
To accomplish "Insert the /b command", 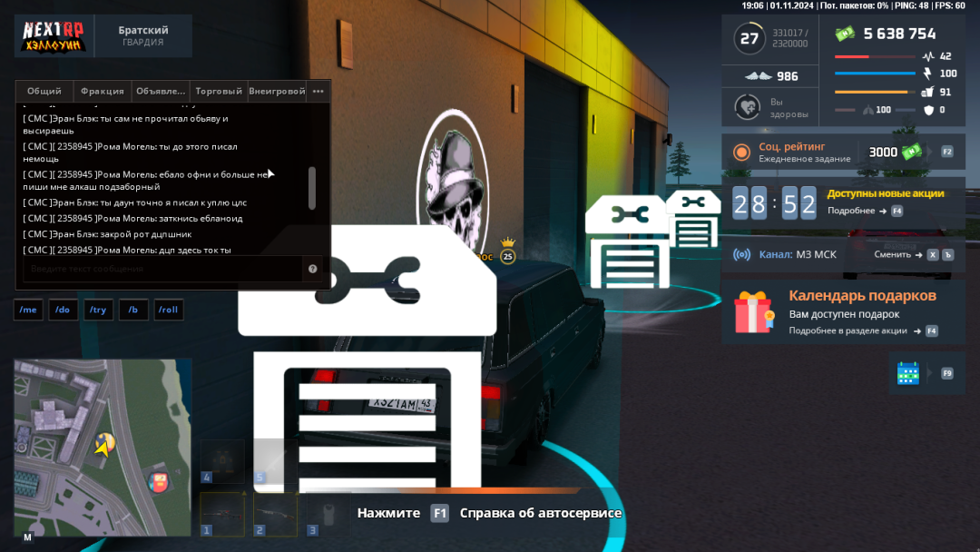I will coord(133,310).
